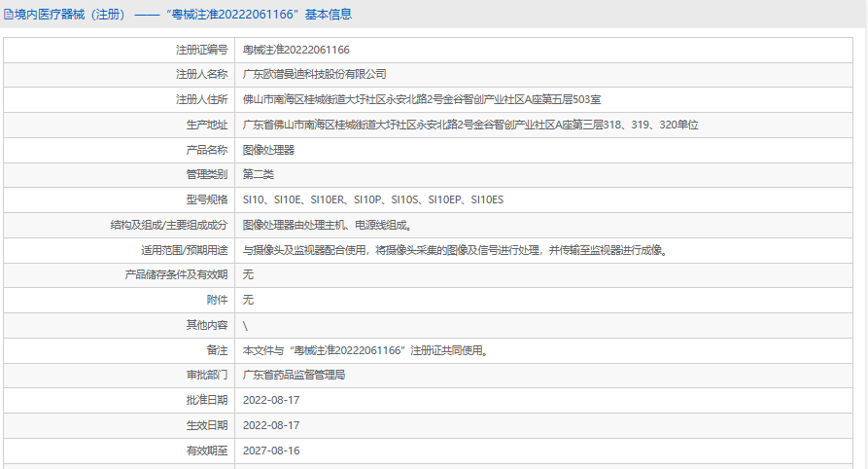The height and width of the screenshot is (469, 868).
Task: Click the page title 境内医疗器械（注册）基本信息
Action: 183,15
